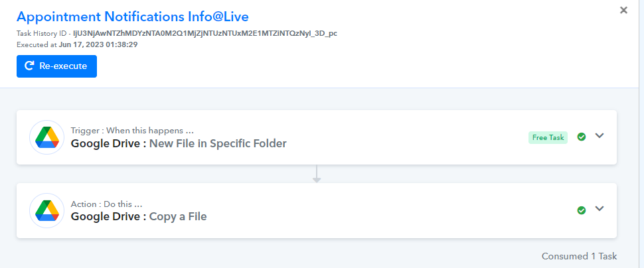Image resolution: width=644 pixels, height=268 pixels.
Task: Click the Action : Do this label
Action: click(106, 204)
